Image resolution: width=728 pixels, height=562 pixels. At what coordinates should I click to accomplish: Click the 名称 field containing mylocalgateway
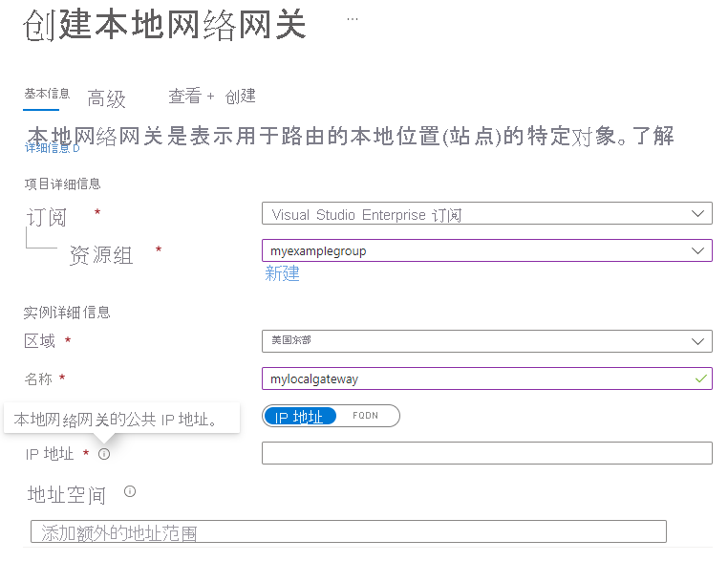click(x=487, y=378)
